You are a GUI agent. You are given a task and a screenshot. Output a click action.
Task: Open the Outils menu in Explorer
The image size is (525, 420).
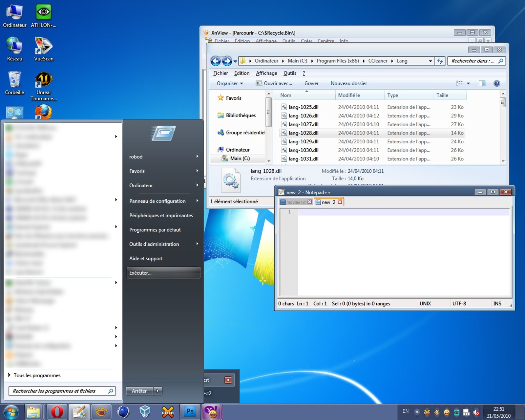tap(289, 73)
